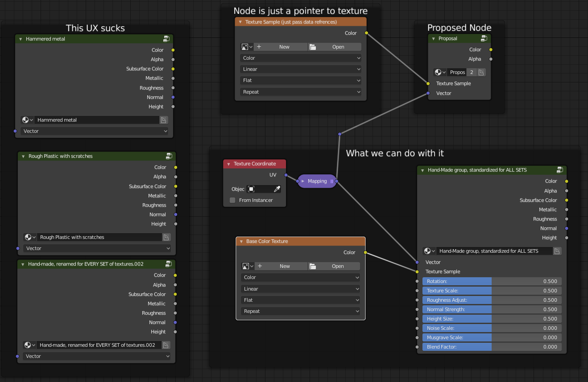Click New in Base Color Texture node
This screenshot has height=382, width=588.
pos(281,266)
